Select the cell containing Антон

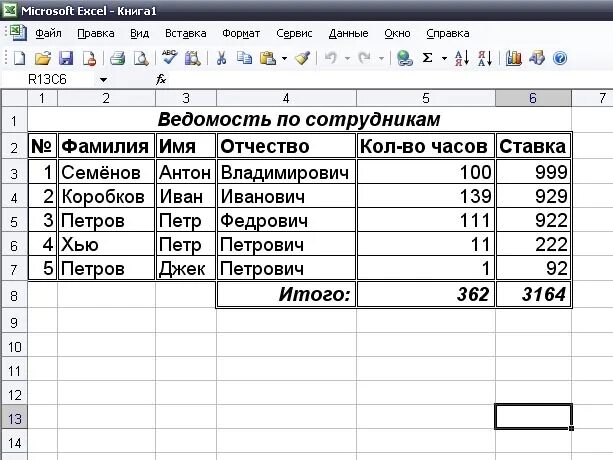click(x=186, y=172)
